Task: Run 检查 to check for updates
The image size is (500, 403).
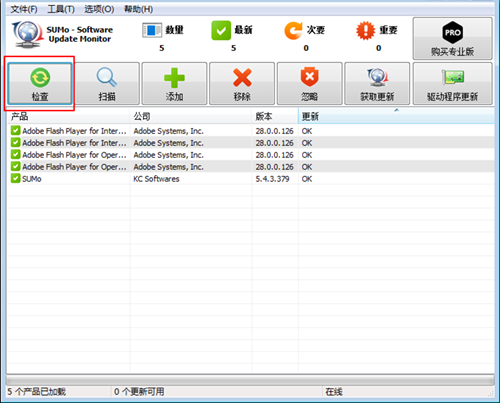Action: tap(40, 83)
